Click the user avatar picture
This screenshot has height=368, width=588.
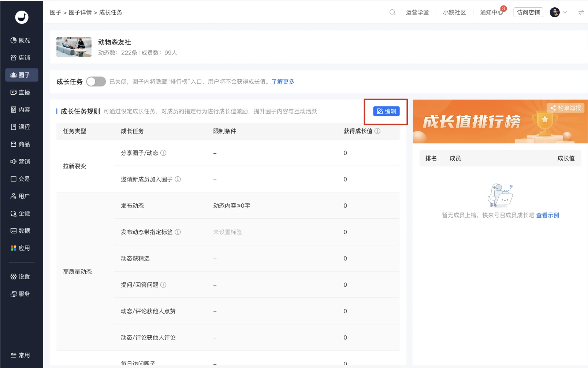point(555,12)
